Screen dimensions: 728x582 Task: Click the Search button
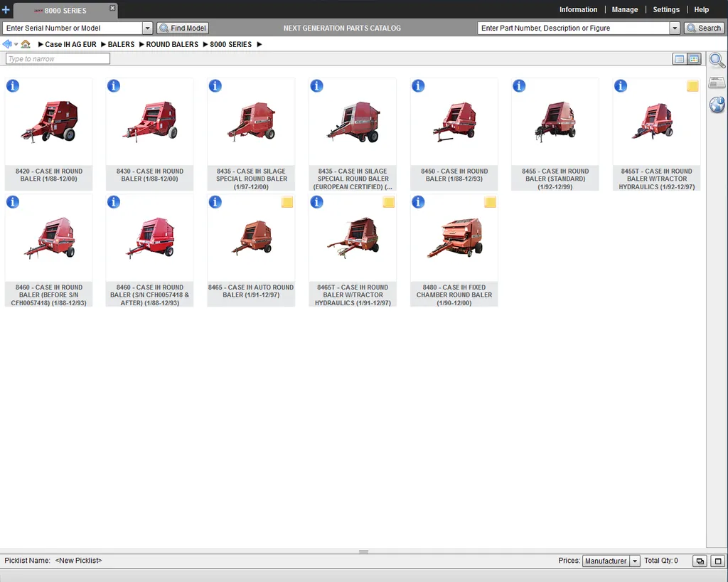tap(704, 28)
